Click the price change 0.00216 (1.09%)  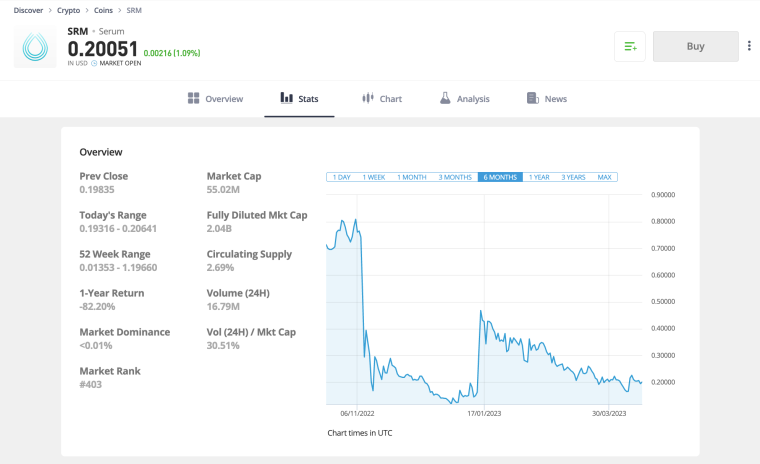coord(172,53)
